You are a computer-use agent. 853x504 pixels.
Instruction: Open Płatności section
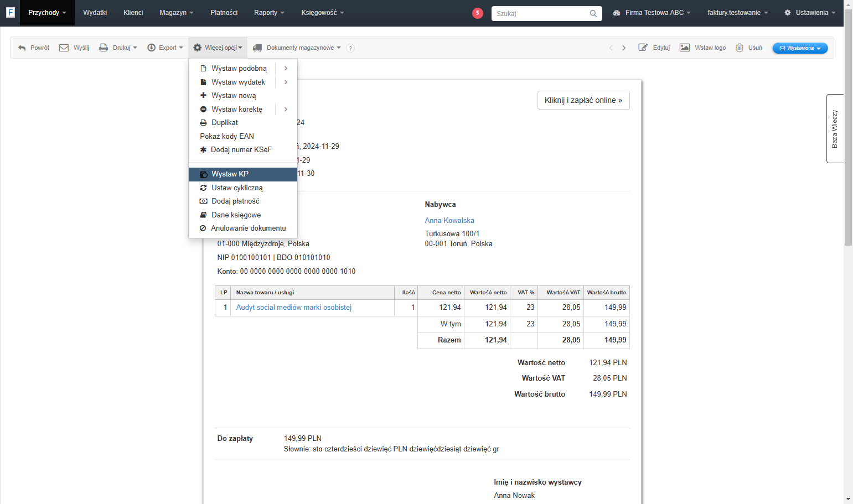pos(224,13)
